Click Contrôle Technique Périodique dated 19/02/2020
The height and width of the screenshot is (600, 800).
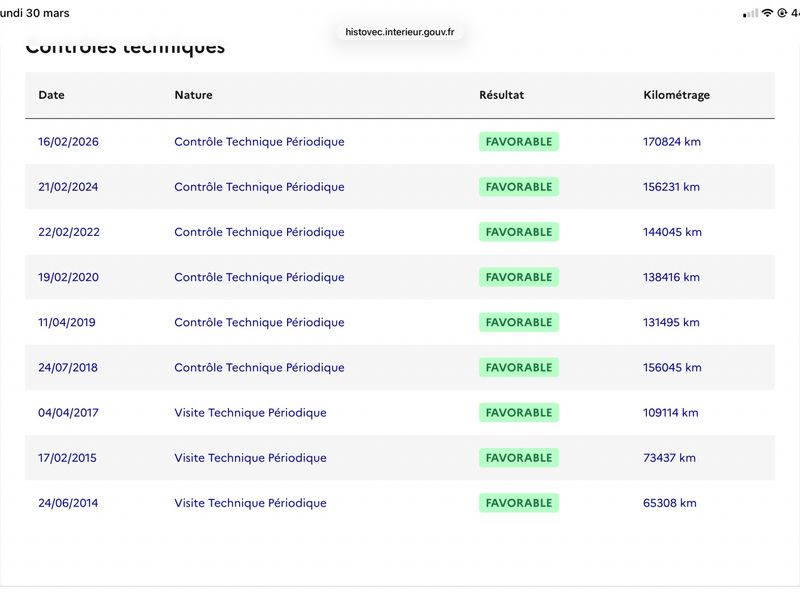point(259,277)
